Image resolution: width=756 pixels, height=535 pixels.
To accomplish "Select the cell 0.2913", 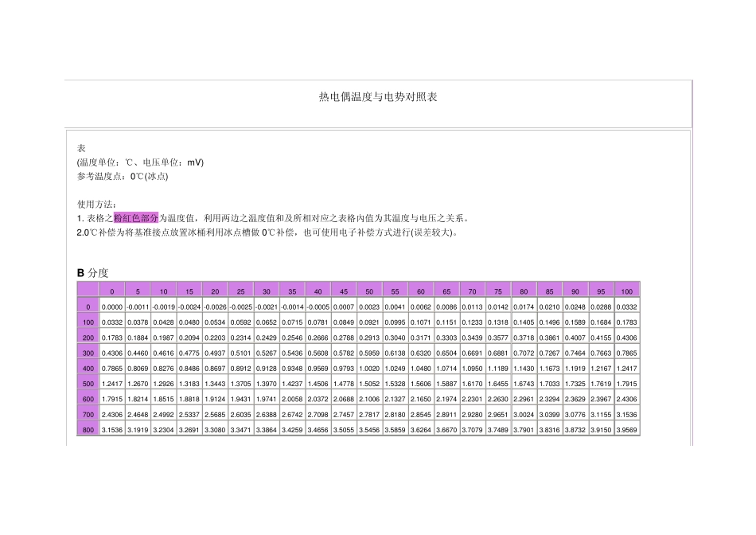I will 369,338.
